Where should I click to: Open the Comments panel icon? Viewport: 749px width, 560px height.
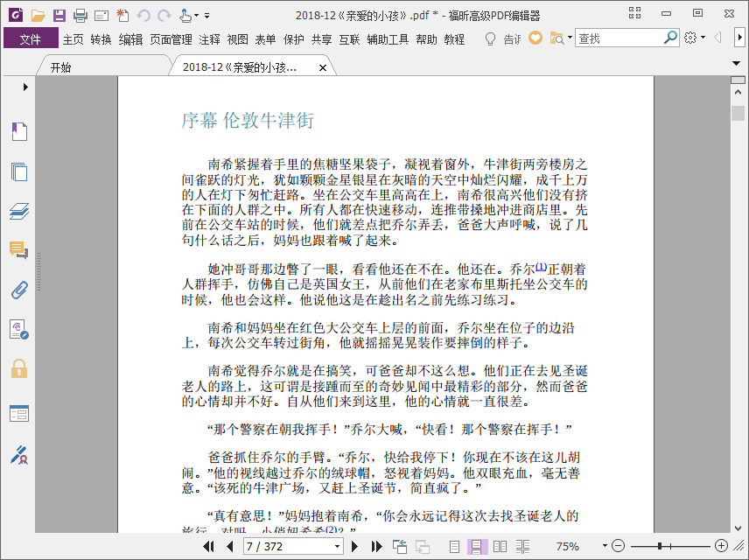[19, 249]
